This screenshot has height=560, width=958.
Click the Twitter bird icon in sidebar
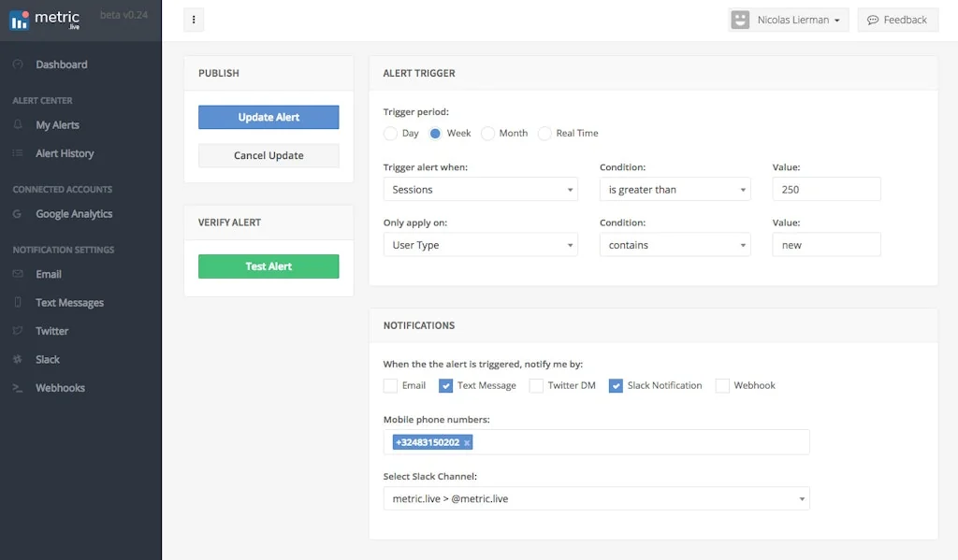pyautogui.click(x=18, y=331)
